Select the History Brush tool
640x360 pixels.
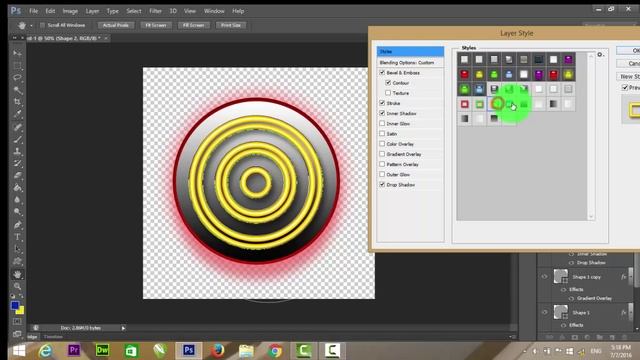18,164
